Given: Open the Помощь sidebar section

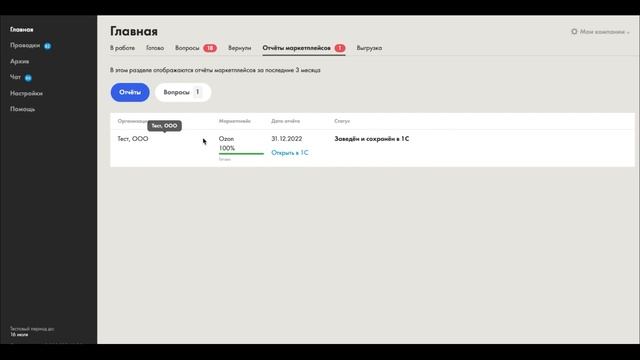Looking at the screenshot, I should click(22, 109).
